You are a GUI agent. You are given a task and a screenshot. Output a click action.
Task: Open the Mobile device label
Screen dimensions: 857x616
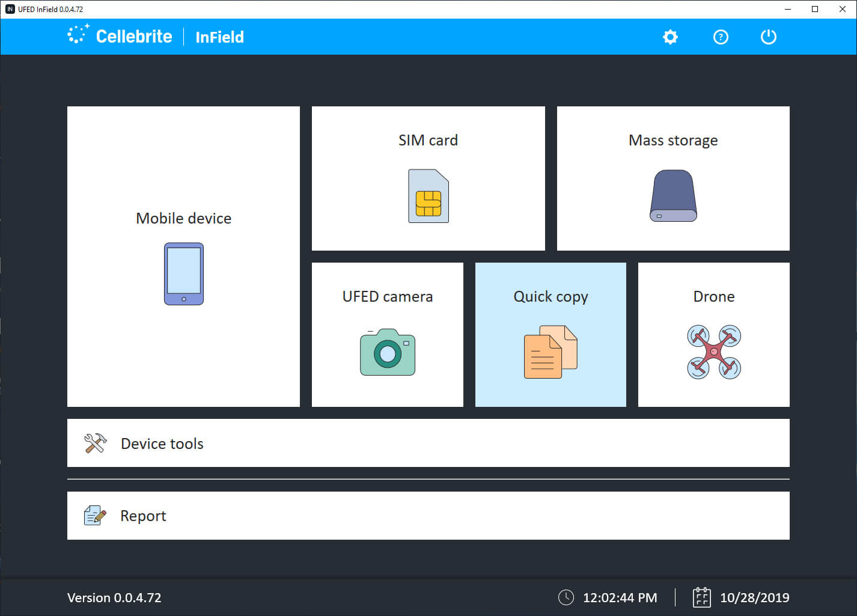pos(184,218)
